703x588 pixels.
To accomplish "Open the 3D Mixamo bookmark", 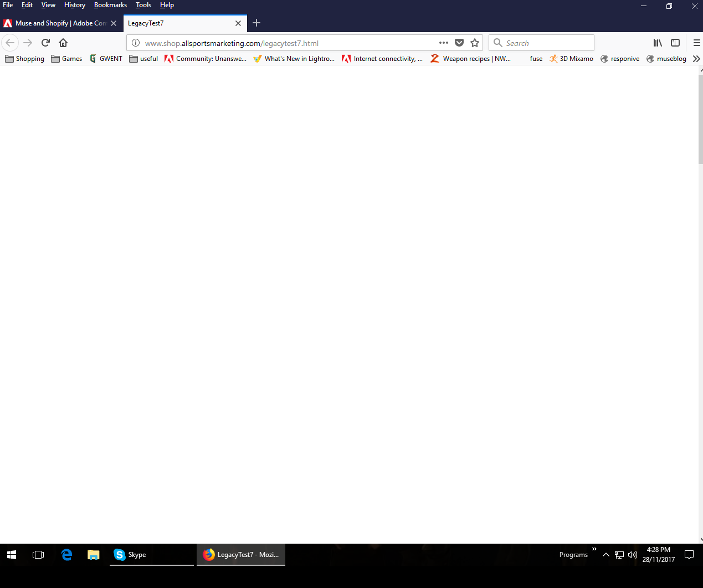I will 571,59.
